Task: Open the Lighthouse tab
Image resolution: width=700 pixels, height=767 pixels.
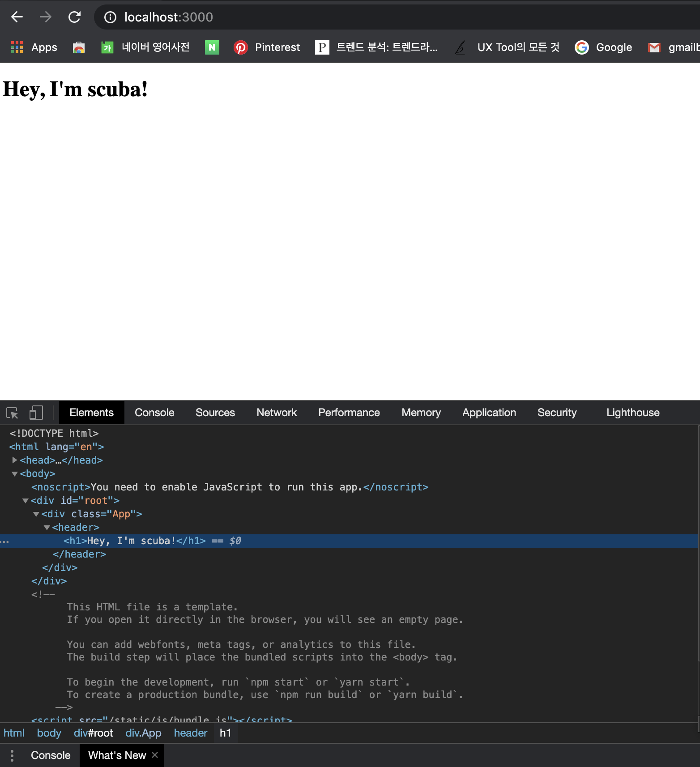Action: (x=633, y=413)
